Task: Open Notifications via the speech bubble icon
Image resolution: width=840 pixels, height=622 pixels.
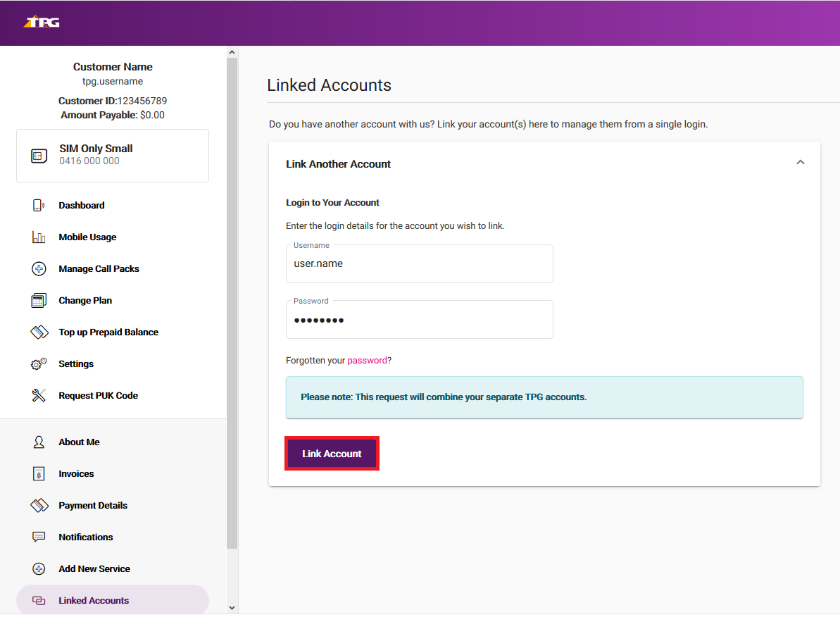Action: pyautogui.click(x=40, y=537)
